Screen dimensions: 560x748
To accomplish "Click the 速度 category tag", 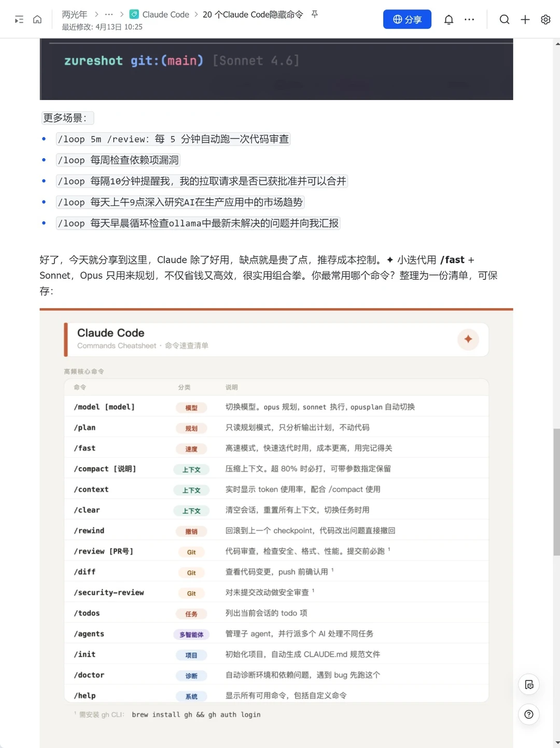I will (191, 449).
